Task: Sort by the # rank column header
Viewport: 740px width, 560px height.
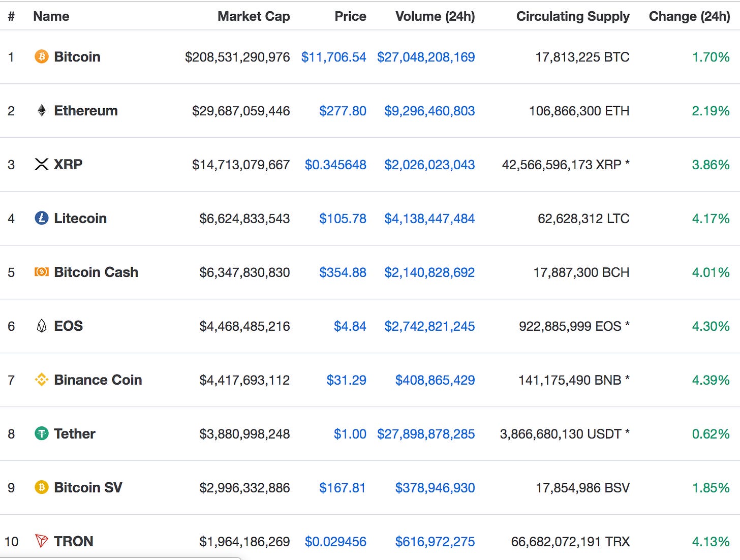Action: pyautogui.click(x=11, y=16)
